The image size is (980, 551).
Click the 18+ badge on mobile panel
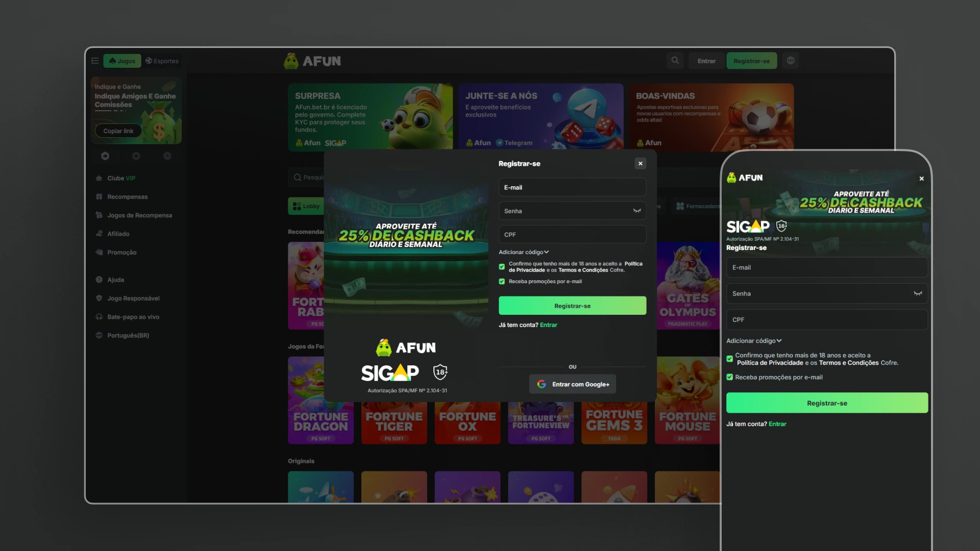pos(781,226)
